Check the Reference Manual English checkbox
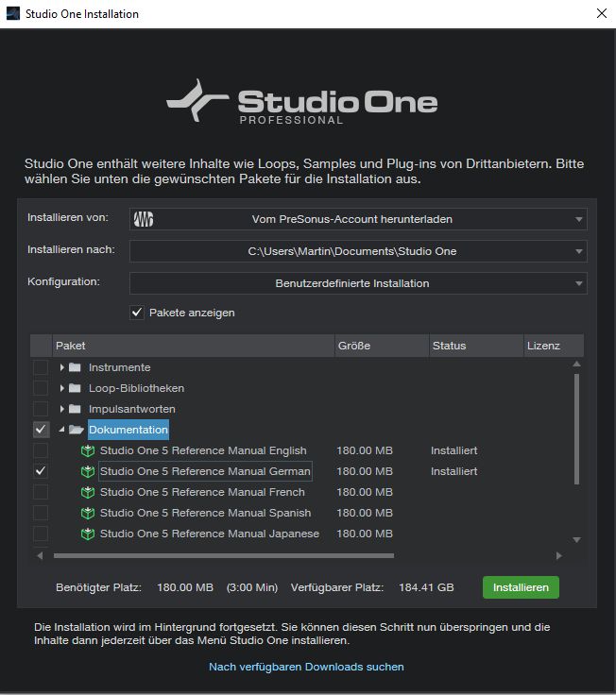This screenshot has width=616, height=695. point(41,450)
